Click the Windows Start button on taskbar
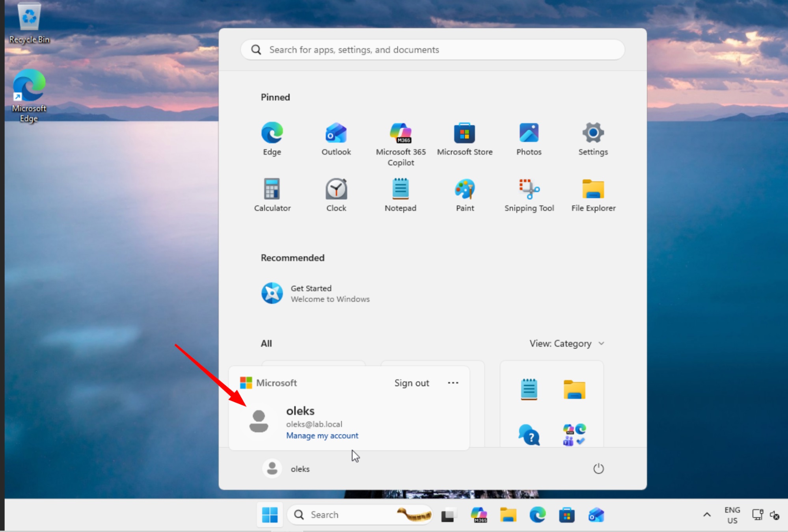788x532 pixels. click(270, 515)
